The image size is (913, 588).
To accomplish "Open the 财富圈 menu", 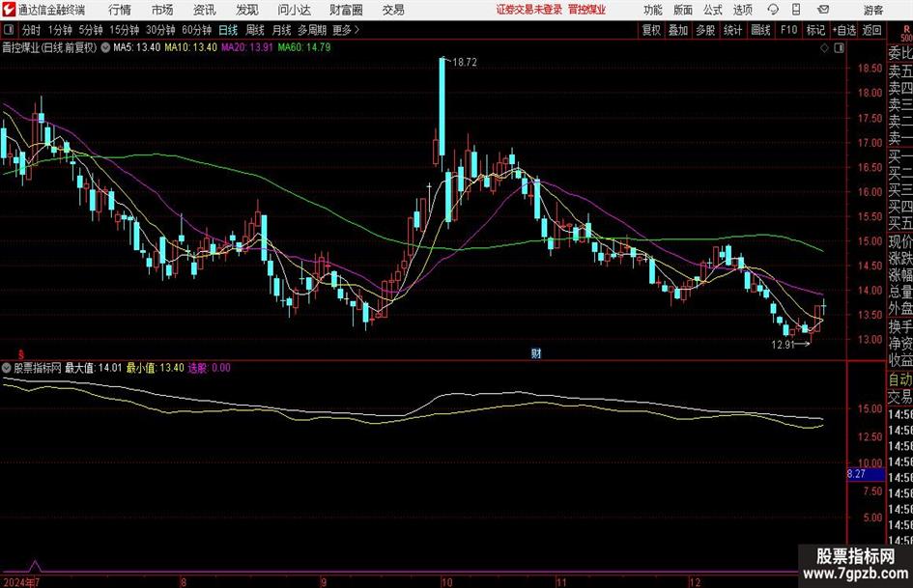I will click(x=346, y=10).
